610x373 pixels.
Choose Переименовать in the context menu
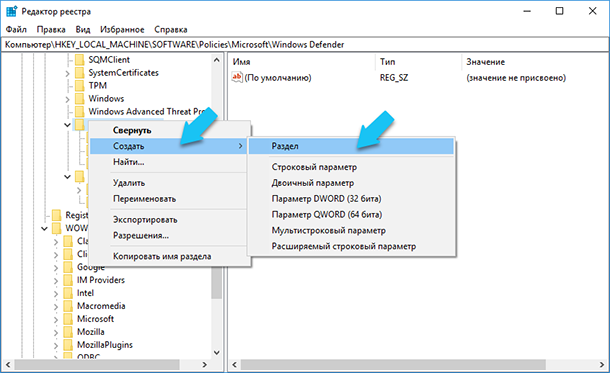point(168,199)
